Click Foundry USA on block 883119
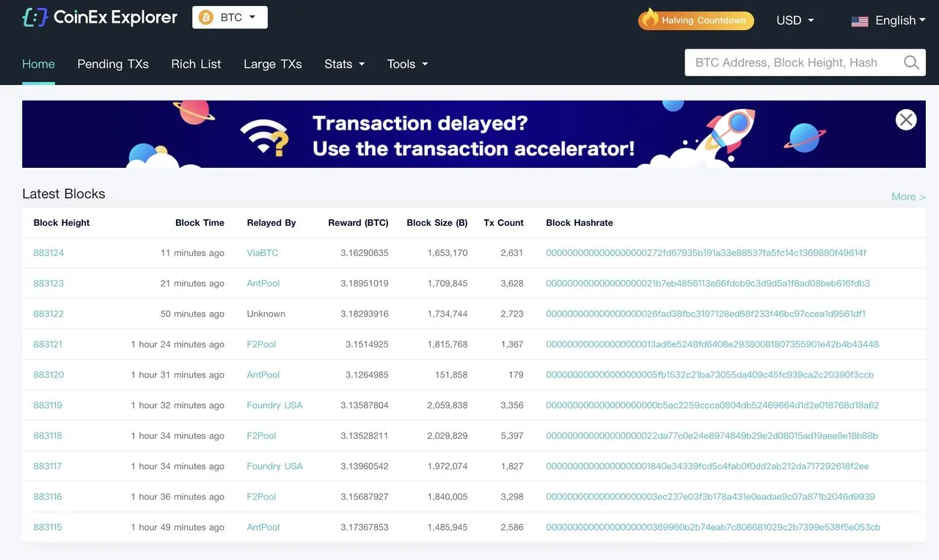Image resolution: width=939 pixels, height=560 pixels. click(x=274, y=405)
